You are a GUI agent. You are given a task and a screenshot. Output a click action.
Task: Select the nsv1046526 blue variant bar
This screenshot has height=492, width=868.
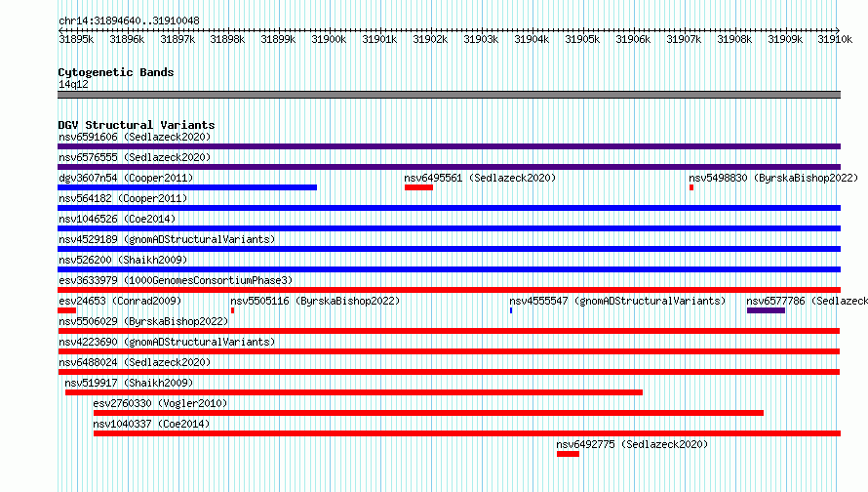449,228
